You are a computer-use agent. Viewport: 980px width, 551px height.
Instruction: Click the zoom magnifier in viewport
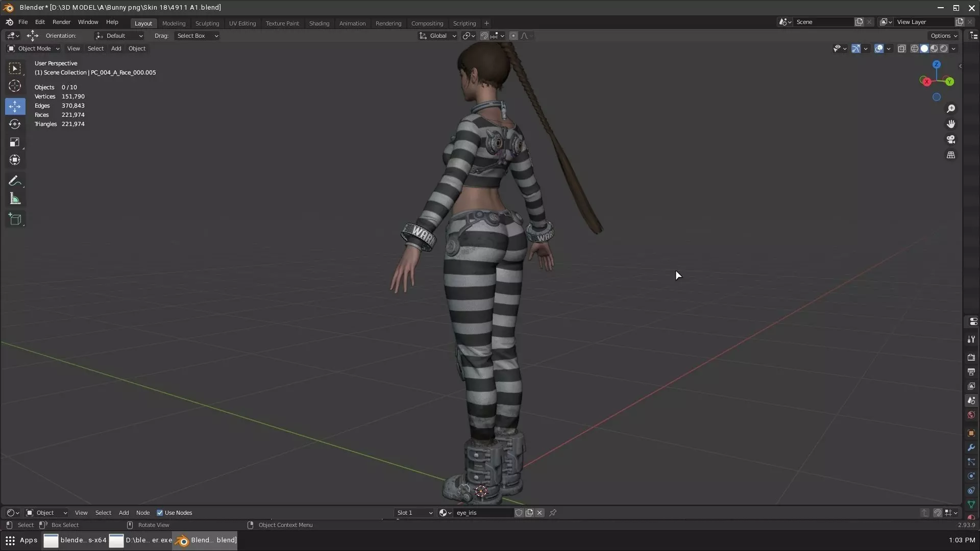pos(951,109)
